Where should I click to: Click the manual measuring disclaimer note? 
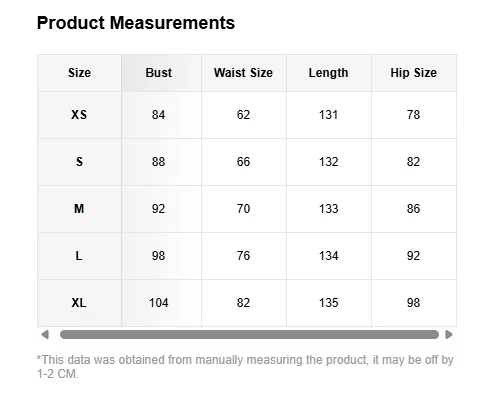pyautogui.click(x=245, y=367)
